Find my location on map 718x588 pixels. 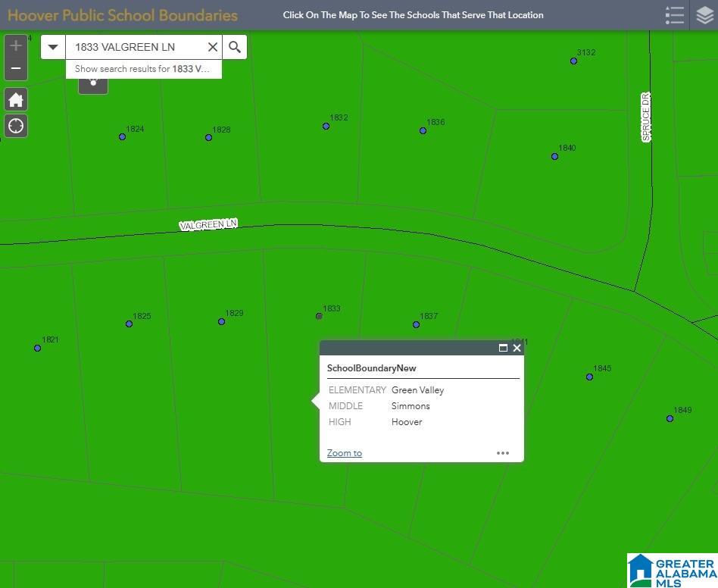16,126
